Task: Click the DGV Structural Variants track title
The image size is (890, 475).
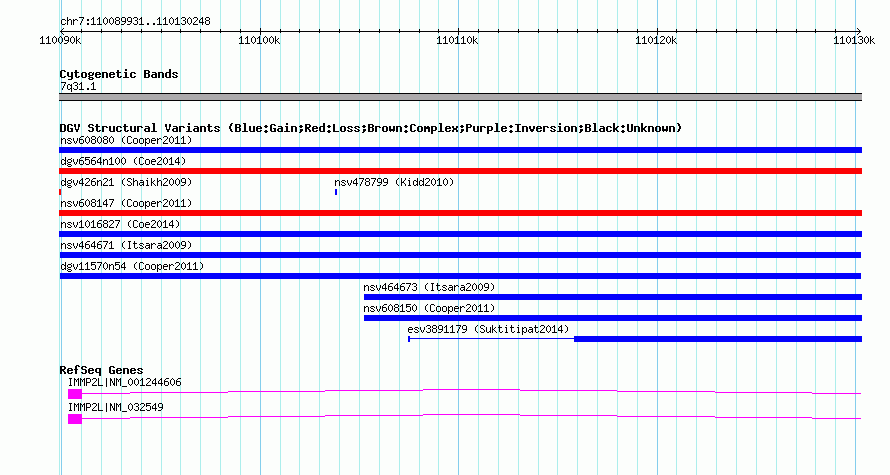Action: click(x=371, y=128)
